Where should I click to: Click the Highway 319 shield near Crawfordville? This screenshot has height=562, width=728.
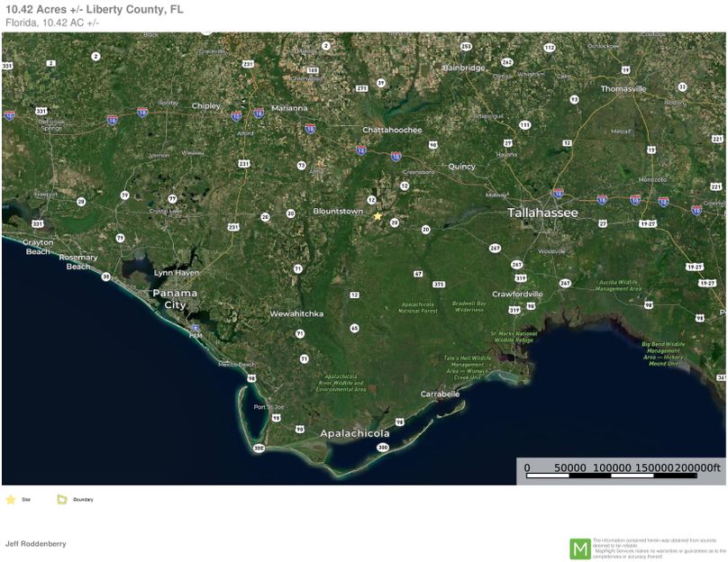pos(521,277)
